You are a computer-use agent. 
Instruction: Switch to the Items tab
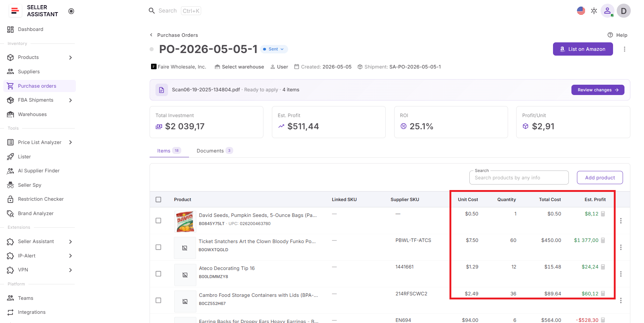(169, 151)
